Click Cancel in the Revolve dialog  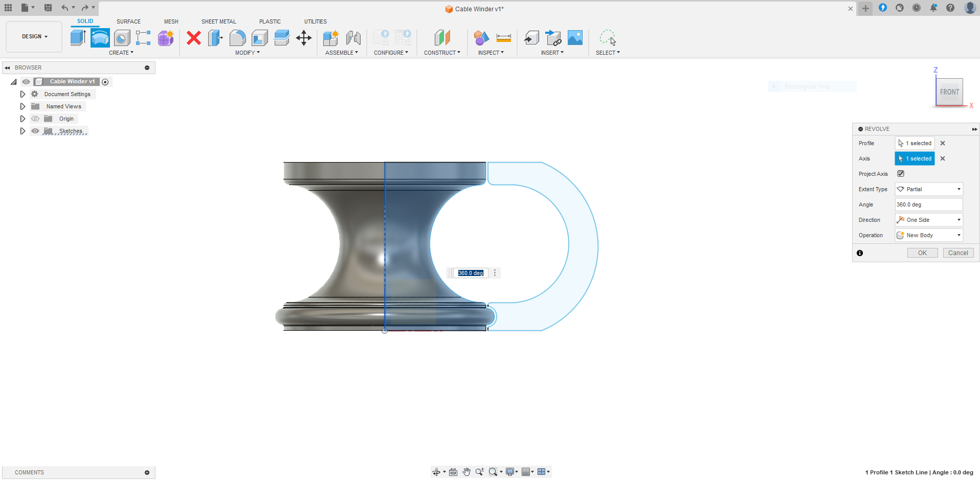coord(958,253)
